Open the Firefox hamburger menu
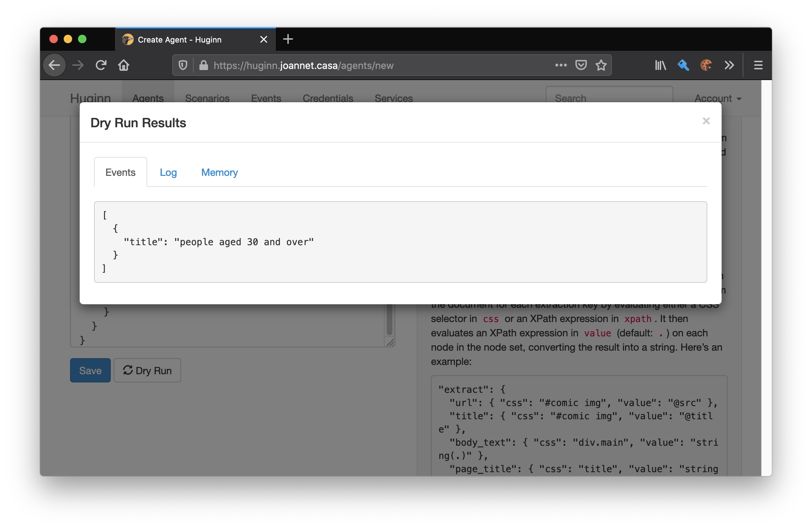The height and width of the screenshot is (529, 812). coord(758,65)
